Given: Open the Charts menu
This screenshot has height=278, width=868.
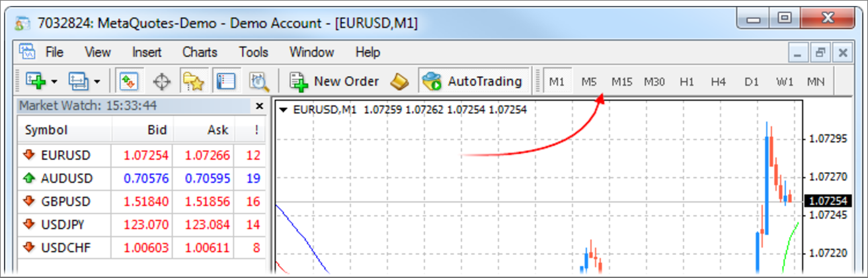Looking at the screenshot, I should 200,52.
